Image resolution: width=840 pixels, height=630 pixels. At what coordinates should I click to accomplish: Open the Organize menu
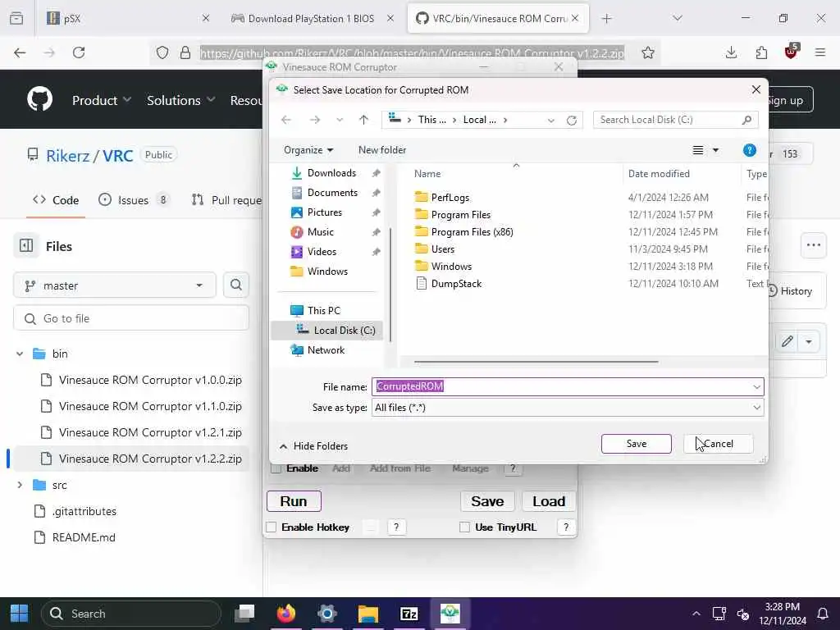(x=308, y=150)
